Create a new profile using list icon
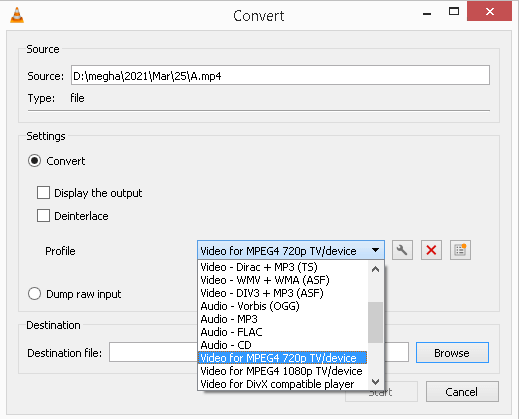 460,250
